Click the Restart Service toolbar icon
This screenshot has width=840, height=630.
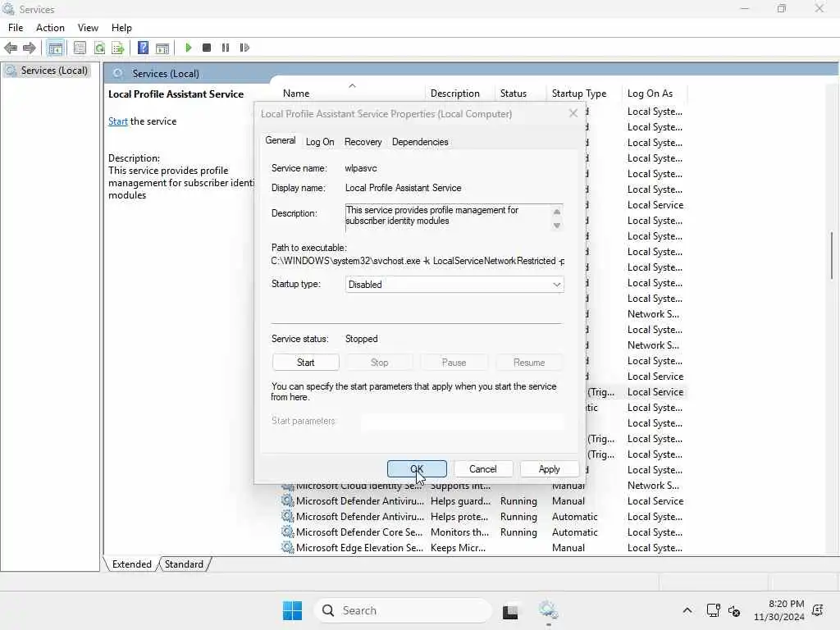244,48
